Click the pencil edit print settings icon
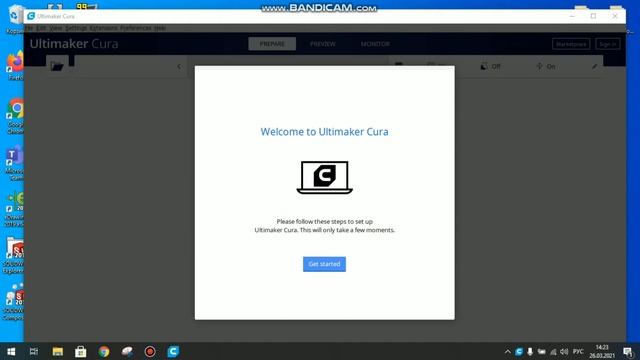Screen dimensions: 640x360 [x=595, y=66]
